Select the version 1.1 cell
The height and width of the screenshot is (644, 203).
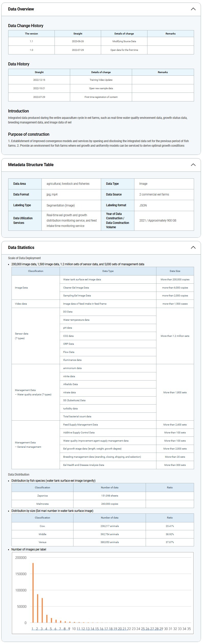pyautogui.click(x=31, y=41)
